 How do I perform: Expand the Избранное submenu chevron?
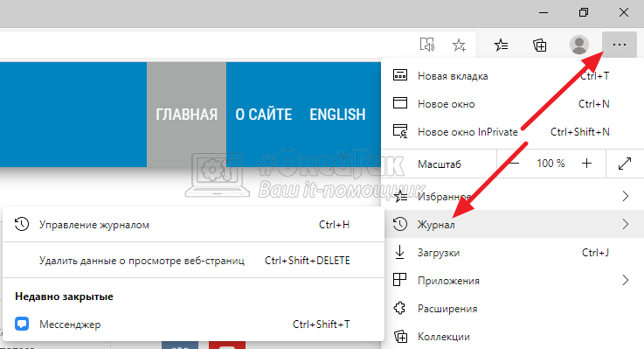pos(625,196)
